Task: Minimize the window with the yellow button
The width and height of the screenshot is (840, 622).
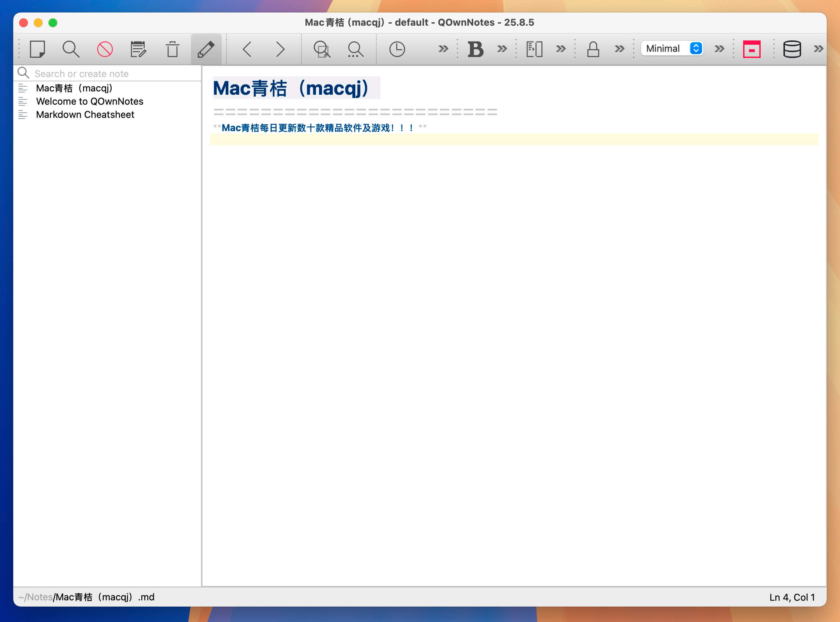Action: [x=38, y=23]
